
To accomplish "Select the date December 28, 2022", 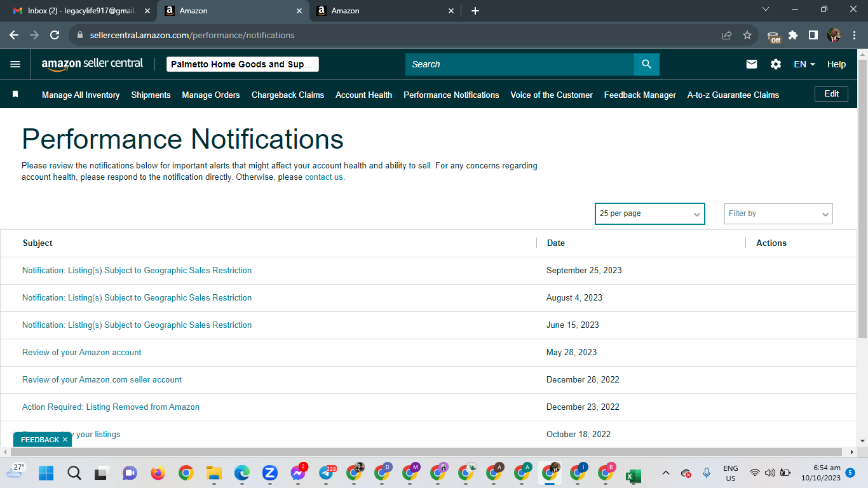I will coord(583,379).
